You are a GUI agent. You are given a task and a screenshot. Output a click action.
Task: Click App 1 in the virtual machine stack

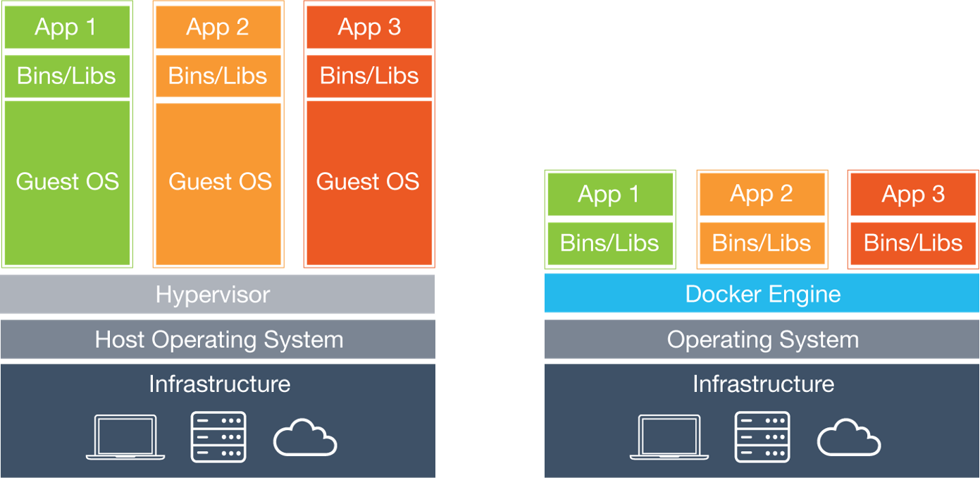(x=67, y=27)
